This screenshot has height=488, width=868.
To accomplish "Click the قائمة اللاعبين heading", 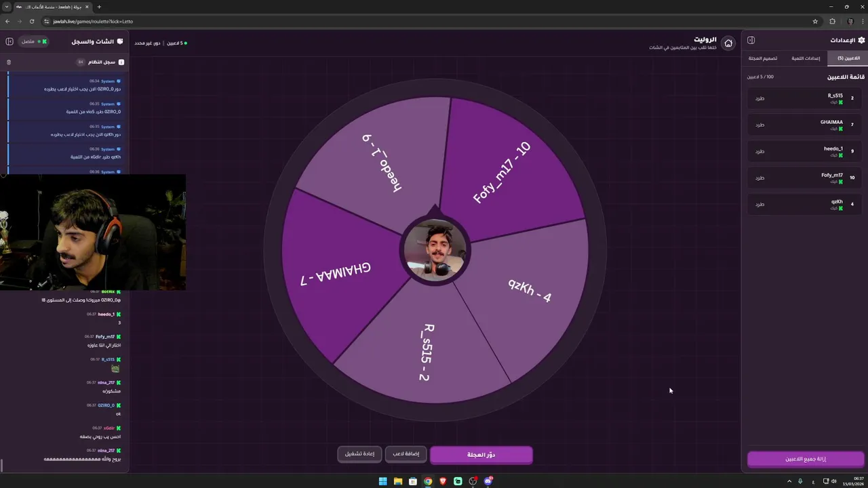I will (x=846, y=77).
